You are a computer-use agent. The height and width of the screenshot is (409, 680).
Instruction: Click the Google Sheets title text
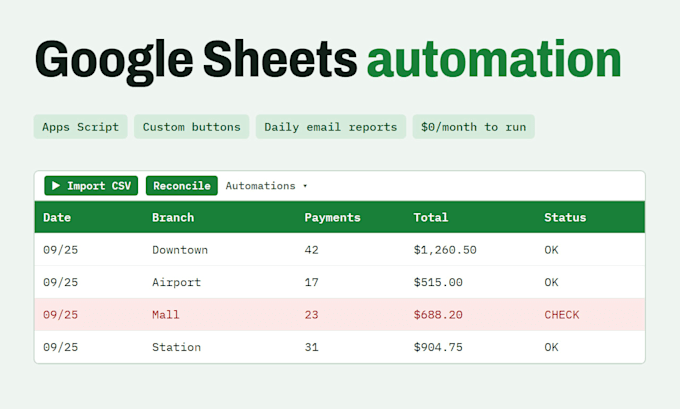pyautogui.click(x=196, y=62)
